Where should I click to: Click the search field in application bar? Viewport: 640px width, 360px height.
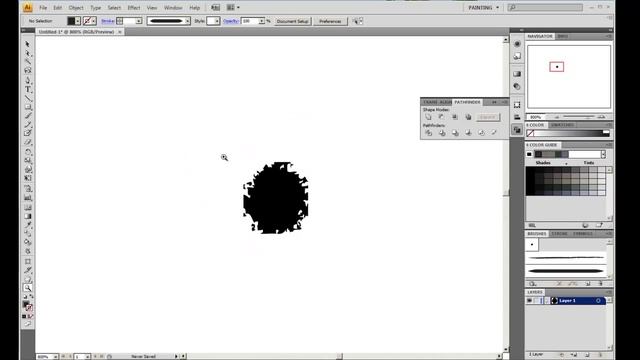(545, 7)
